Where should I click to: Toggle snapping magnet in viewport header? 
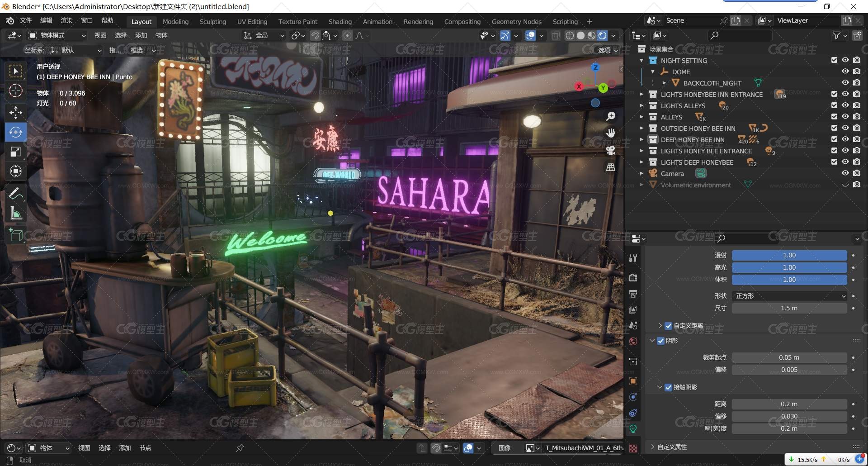tap(315, 35)
